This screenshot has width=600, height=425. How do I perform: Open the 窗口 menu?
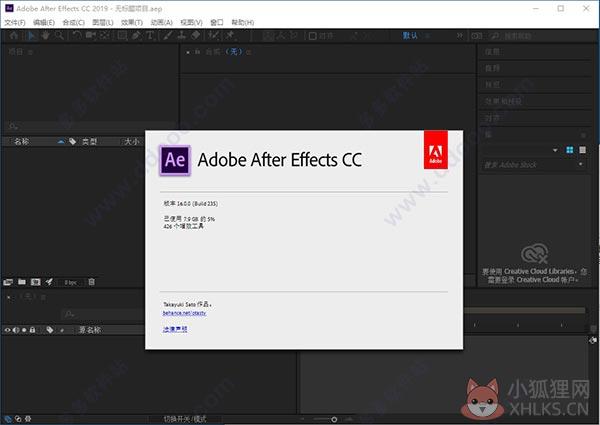click(x=217, y=23)
